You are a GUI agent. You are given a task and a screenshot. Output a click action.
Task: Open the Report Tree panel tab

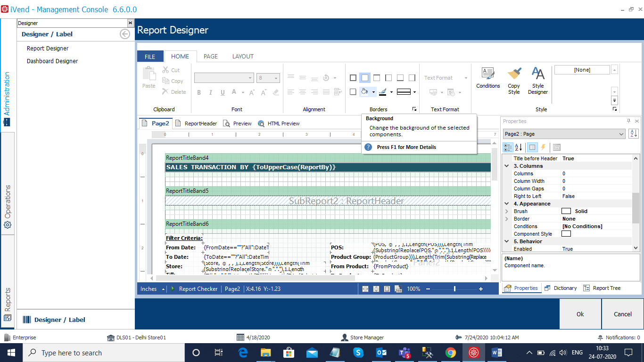(x=602, y=288)
